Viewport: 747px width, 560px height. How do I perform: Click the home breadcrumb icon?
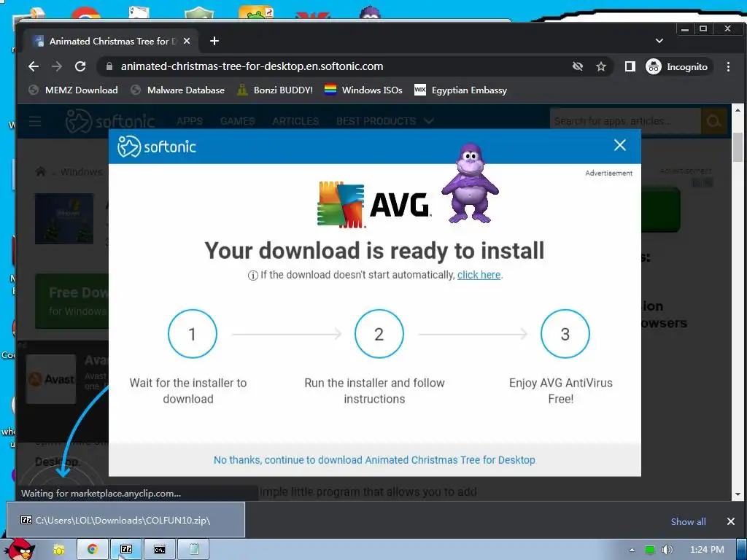(41, 172)
